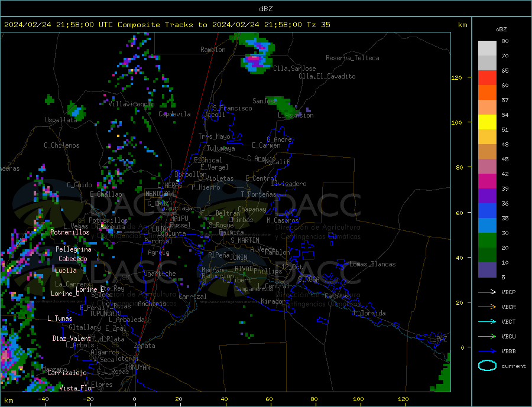Click the 'Tres_Mayo' label
Viewport: 532px width, 407px height.
point(214,136)
